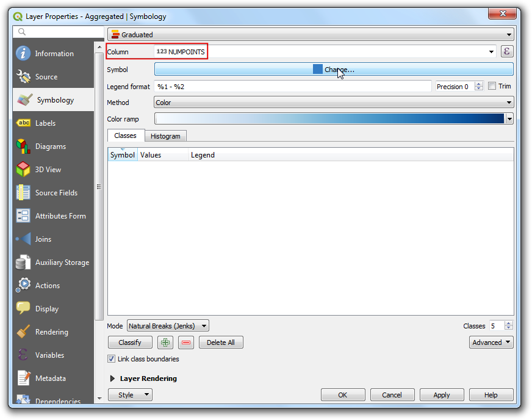Open the Diagrams section in sidebar
Viewport: 532px width, 420px height.
pyautogui.click(x=50, y=147)
